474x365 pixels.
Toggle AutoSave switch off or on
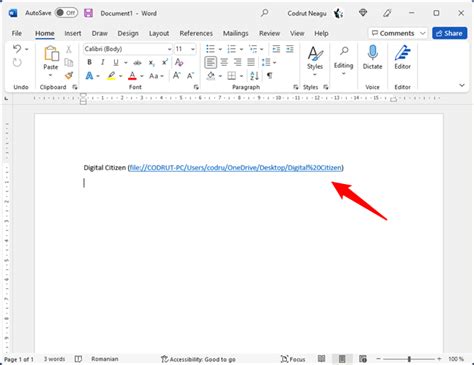(x=66, y=13)
